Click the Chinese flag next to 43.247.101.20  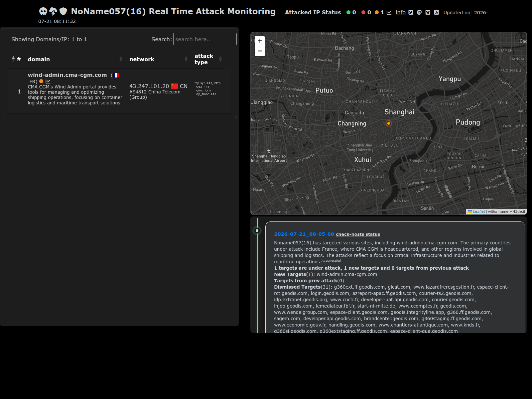pos(175,86)
